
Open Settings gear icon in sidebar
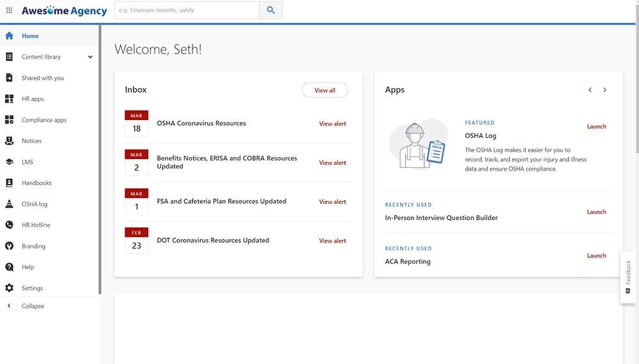coord(9,288)
